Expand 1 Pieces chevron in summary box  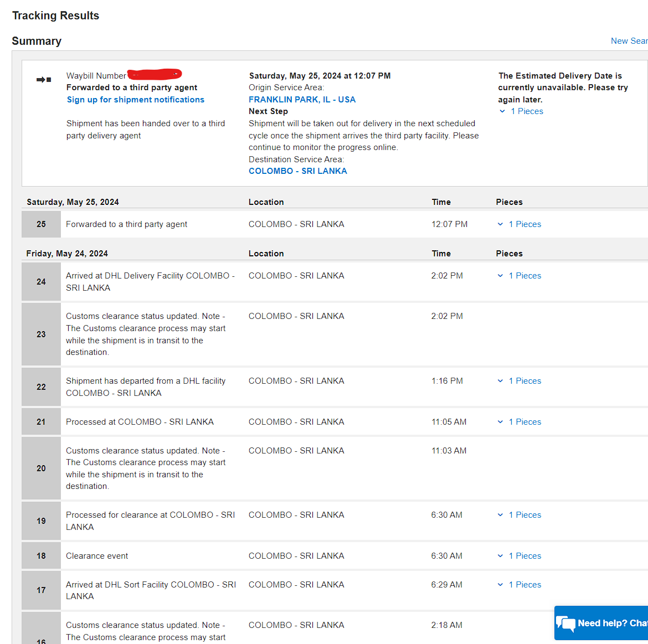coord(521,111)
